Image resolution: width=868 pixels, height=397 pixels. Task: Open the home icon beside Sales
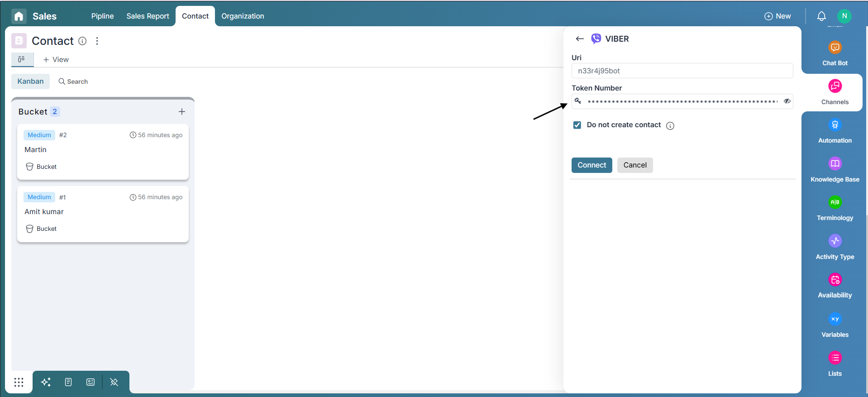coord(19,16)
